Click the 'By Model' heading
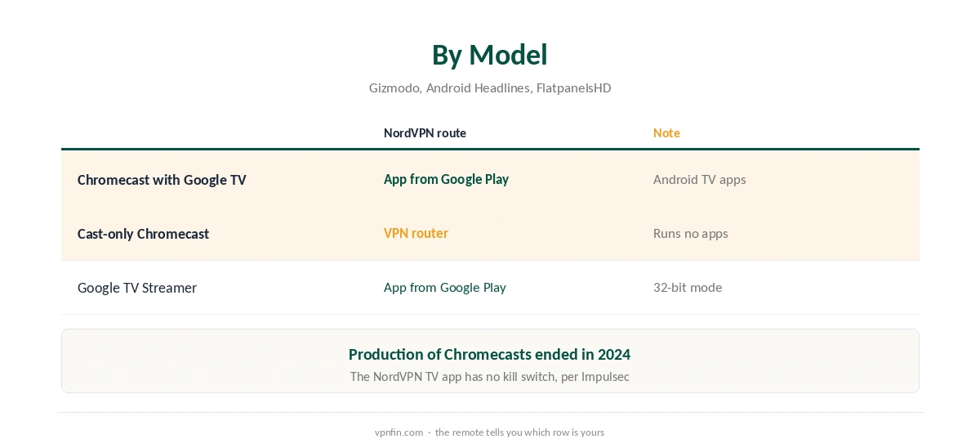 pos(489,55)
